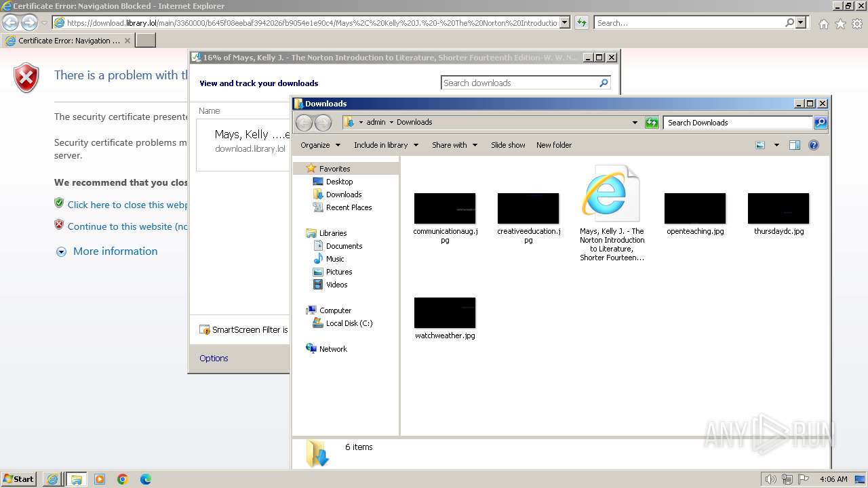The height and width of the screenshot is (488, 868).
Task: Open the Documents library
Action: [344, 246]
